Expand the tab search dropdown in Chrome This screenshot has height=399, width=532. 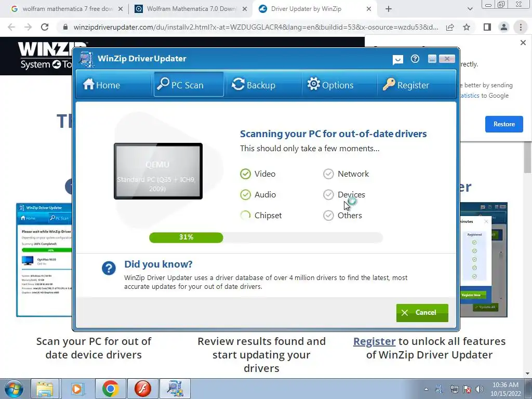pyautogui.click(x=470, y=9)
